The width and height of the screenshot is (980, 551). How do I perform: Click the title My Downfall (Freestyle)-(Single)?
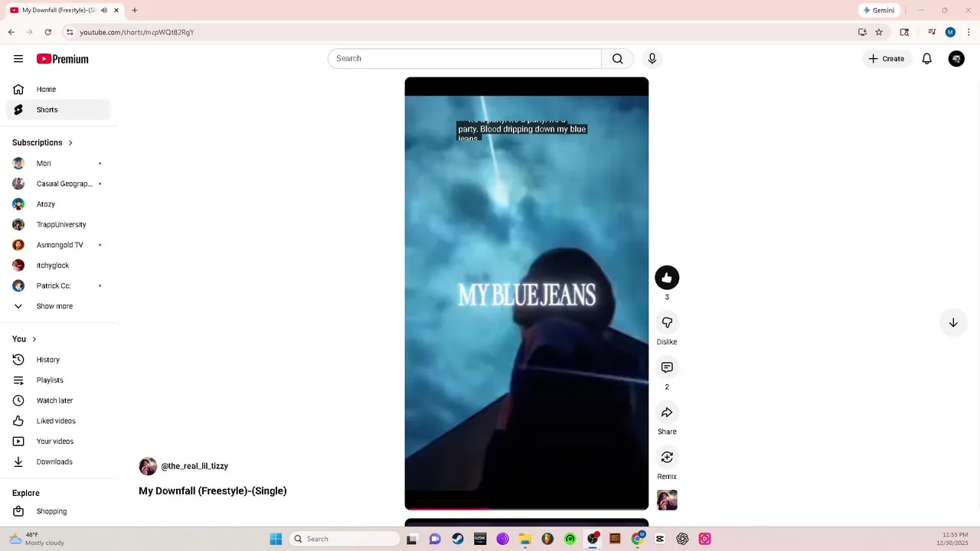[213, 491]
